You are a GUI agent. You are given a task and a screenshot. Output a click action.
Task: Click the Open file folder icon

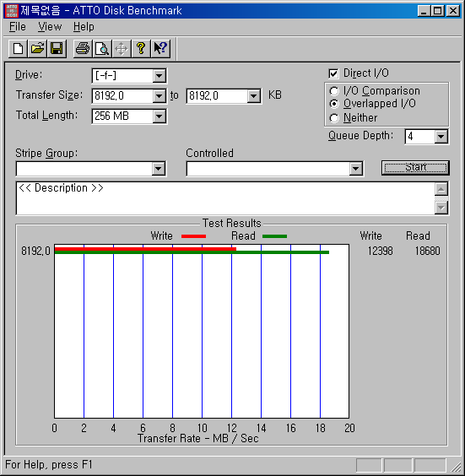point(37,49)
